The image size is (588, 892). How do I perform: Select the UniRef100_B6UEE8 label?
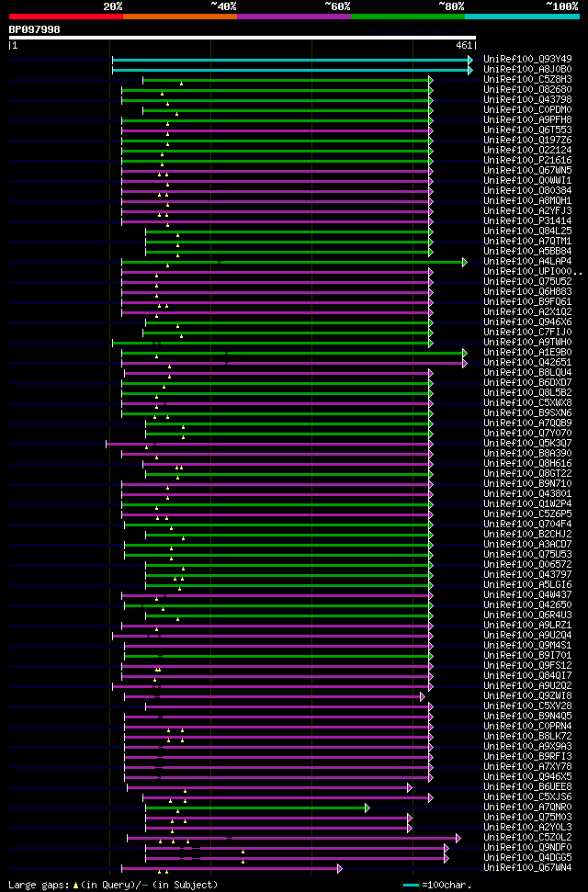(527, 786)
